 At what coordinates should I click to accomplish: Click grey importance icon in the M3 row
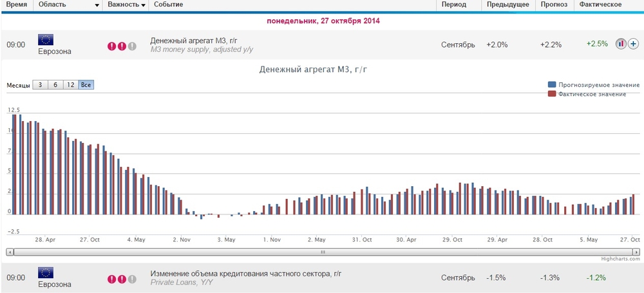pos(132,46)
